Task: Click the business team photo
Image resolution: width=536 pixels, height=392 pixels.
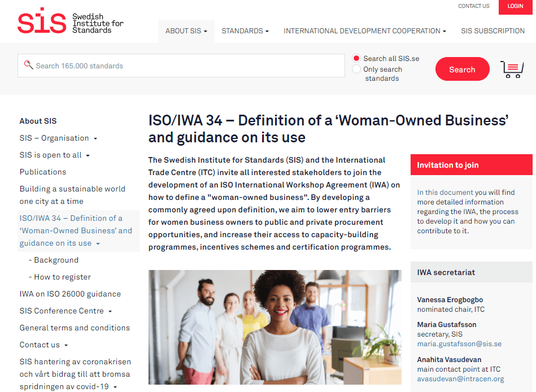Action: click(274, 326)
